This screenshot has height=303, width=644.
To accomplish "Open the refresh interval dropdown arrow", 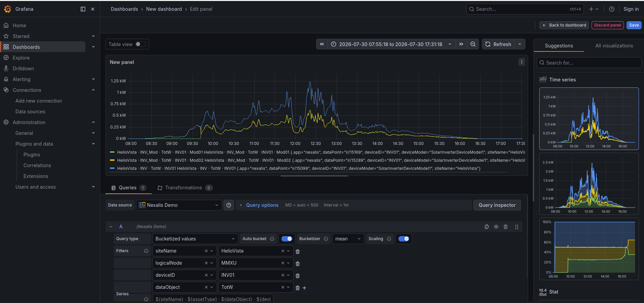I will click(520, 44).
